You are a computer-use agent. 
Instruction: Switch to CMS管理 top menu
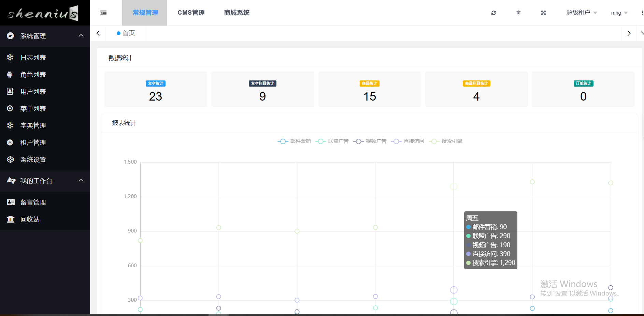(x=191, y=13)
